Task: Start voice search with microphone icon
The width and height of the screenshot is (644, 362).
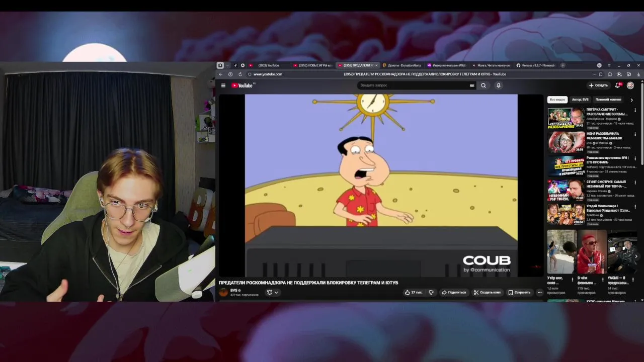Action: point(499,85)
